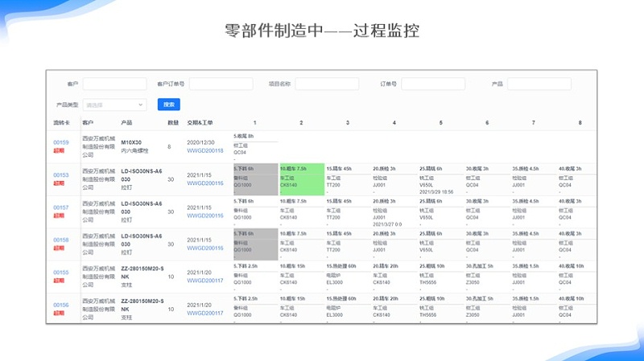This screenshot has width=644, height=361.
Task: Focus the 客户 input field
Action: pyautogui.click(x=114, y=84)
